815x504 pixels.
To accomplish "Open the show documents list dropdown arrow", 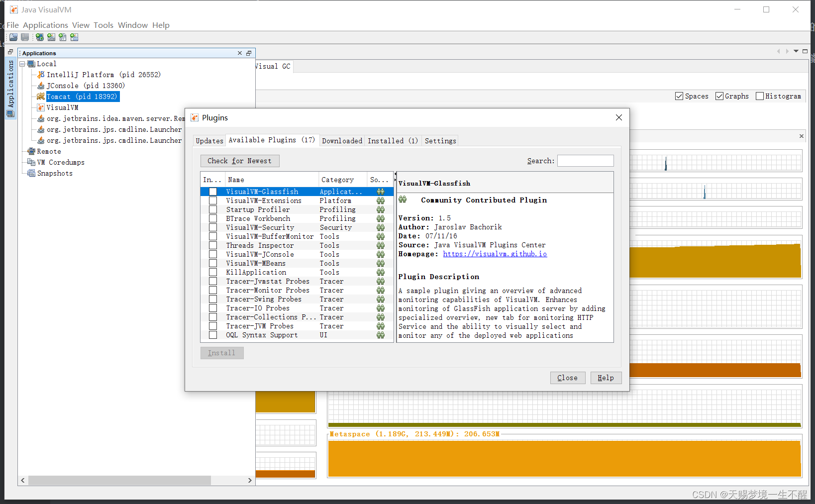I will coord(796,51).
